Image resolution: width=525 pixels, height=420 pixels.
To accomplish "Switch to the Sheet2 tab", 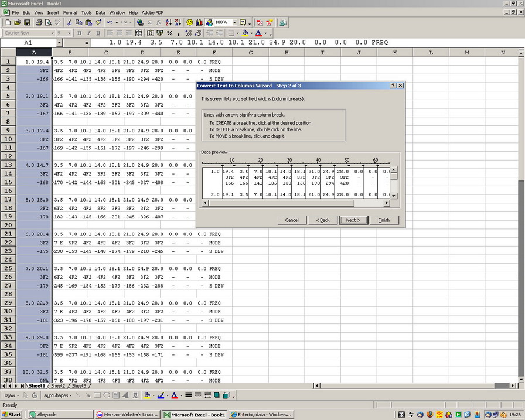I will point(58,386).
